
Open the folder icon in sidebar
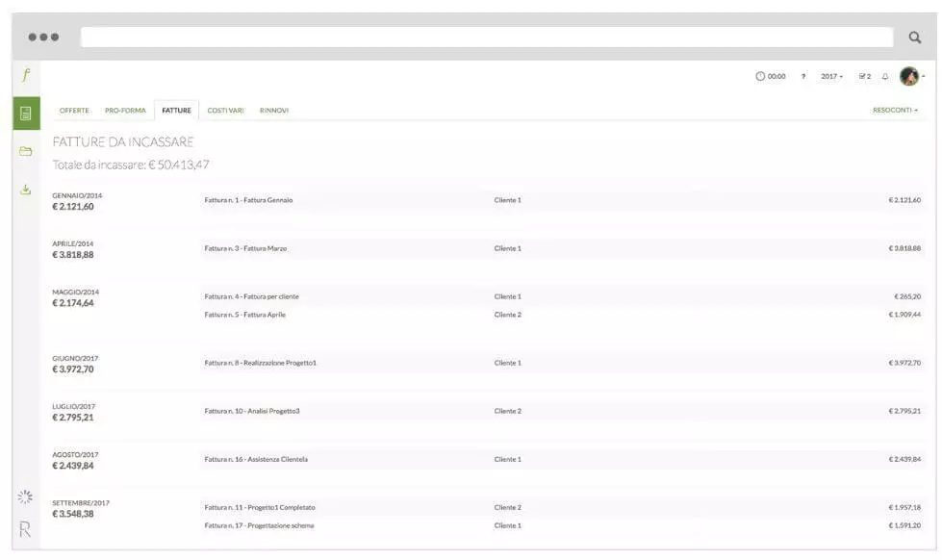[26, 151]
